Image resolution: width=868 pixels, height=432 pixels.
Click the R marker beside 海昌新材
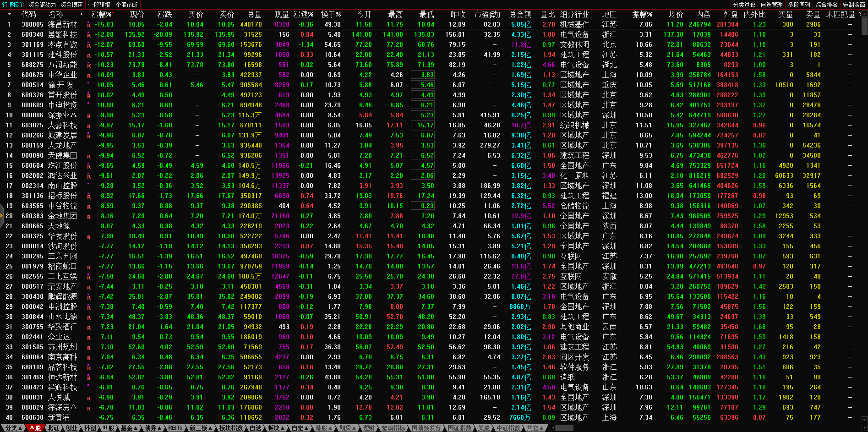tap(89, 25)
